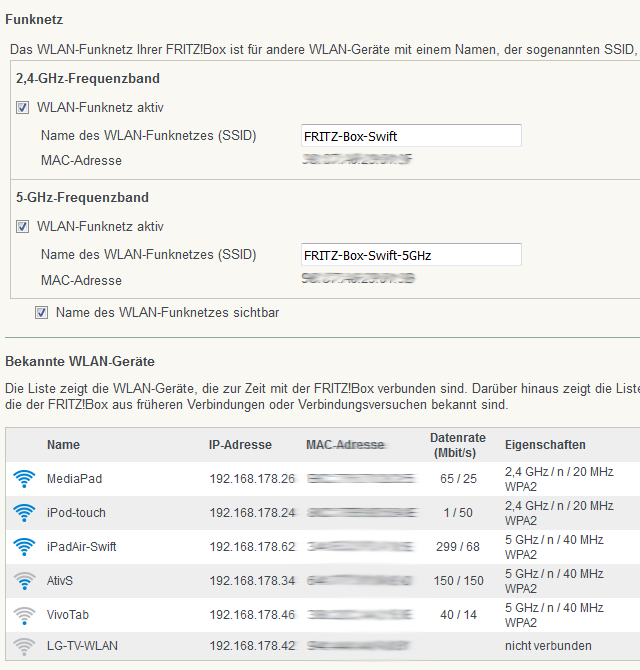Click the LG-TV-WLAN grey Wi-Fi icon
Screen dimensions: 640x670
(x=24, y=646)
